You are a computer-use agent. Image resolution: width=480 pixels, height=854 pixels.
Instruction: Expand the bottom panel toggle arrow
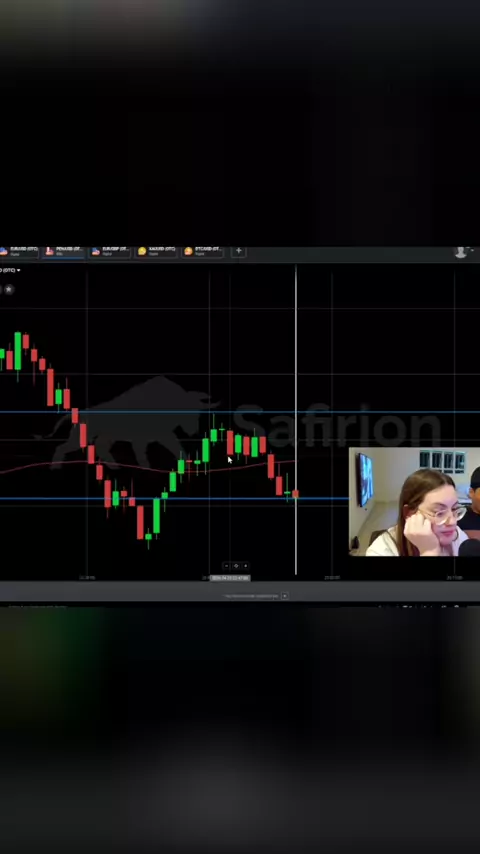(x=284, y=596)
